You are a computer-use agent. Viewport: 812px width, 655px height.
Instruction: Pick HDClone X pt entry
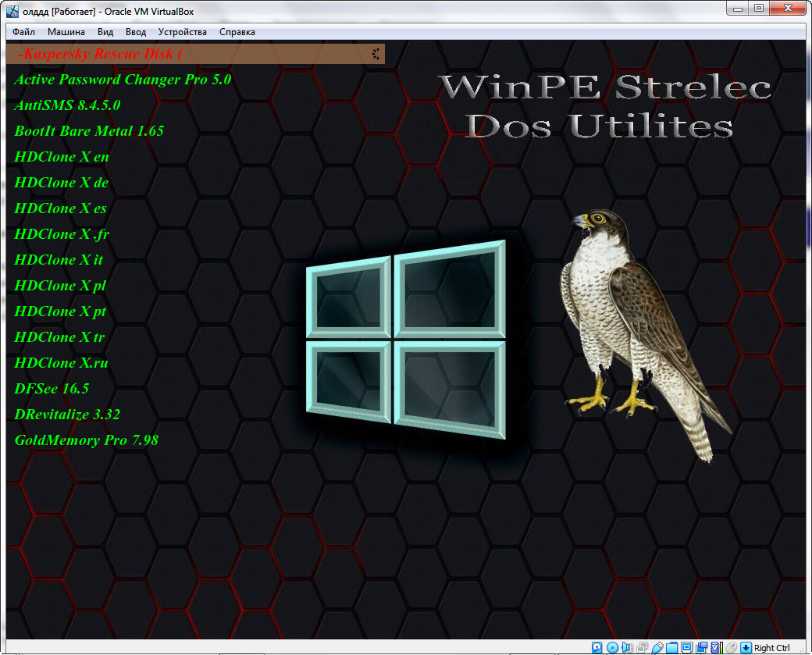click(x=60, y=311)
